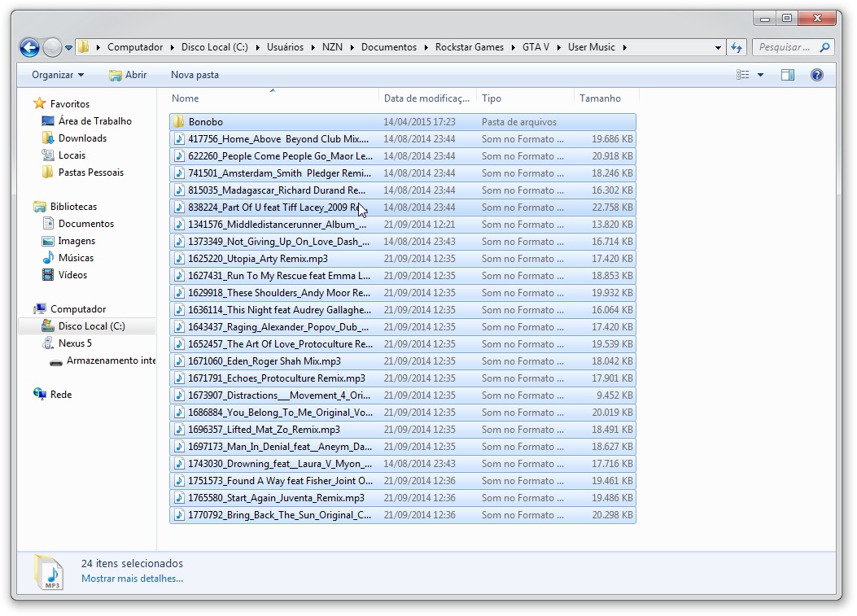The image size is (857, 616).
Task: Click GTA V breadcrumb segment
Action: point(536,47)
